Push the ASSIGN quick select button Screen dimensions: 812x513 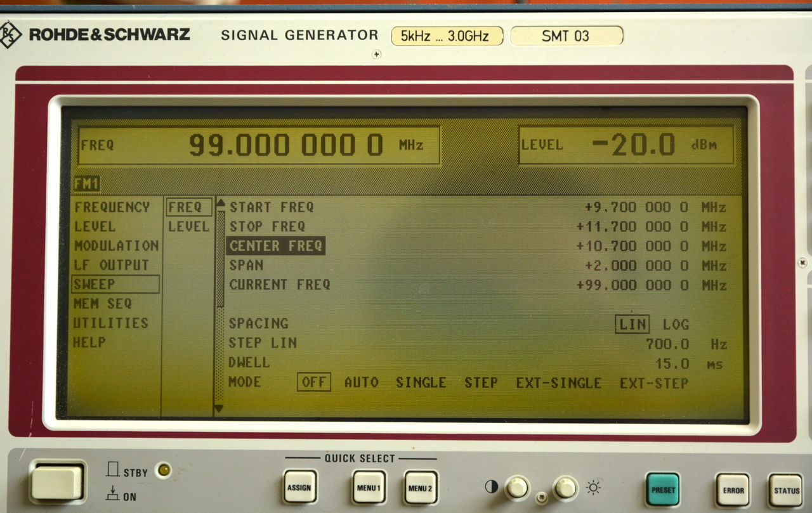pos(300,487)
